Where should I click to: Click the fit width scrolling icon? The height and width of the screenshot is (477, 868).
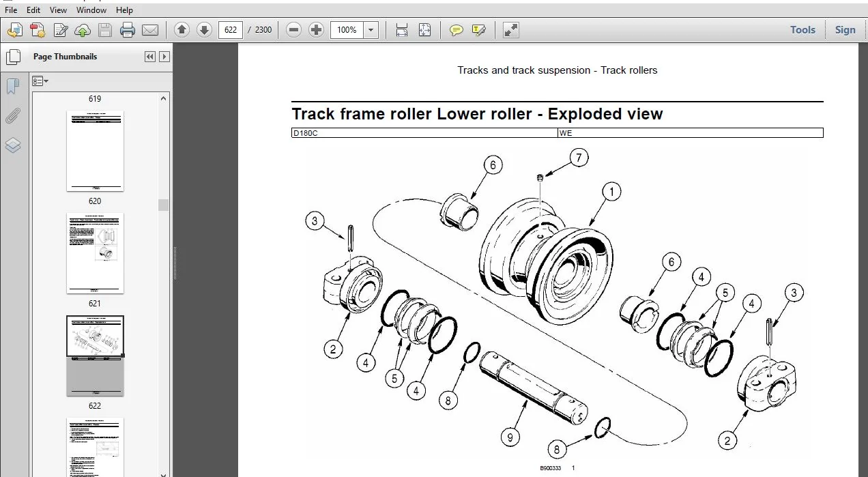[402, 30]
